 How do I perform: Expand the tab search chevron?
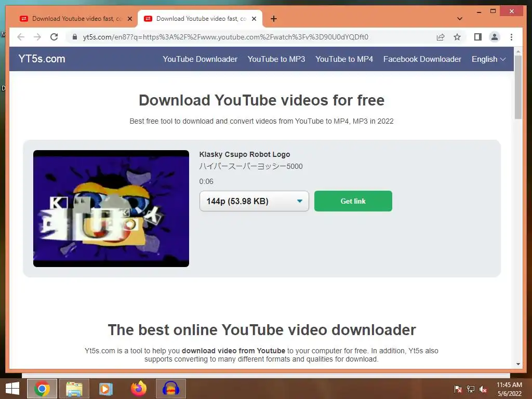coord(460,19)
